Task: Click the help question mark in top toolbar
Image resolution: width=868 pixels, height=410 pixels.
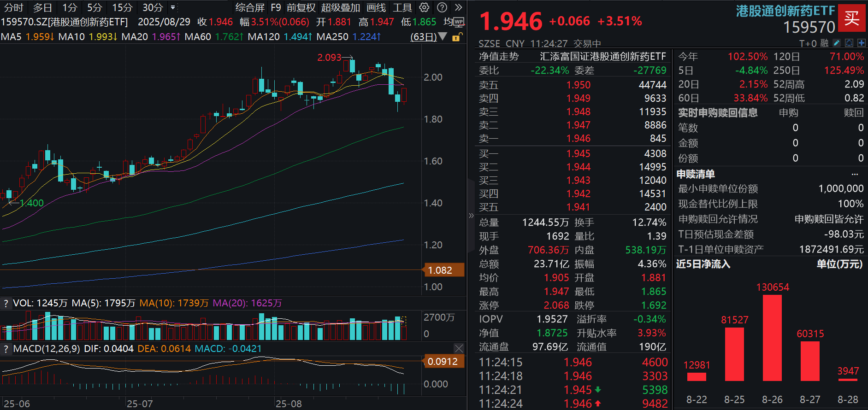Action: (442, 7)
